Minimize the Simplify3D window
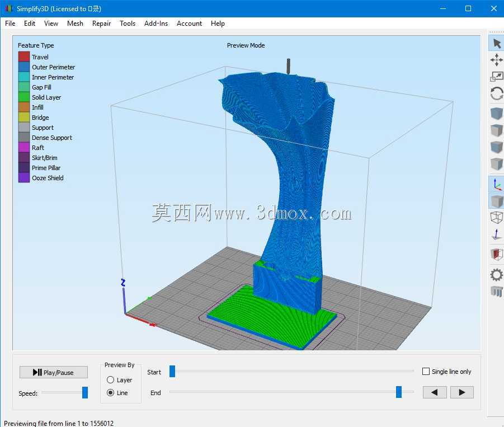 click(x=443, y=9)
